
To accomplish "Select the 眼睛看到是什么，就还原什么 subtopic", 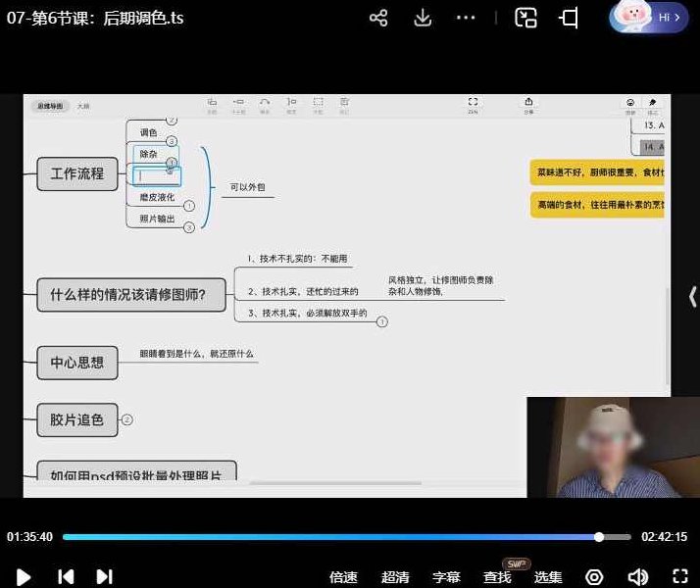I will [x=196, y=354].
